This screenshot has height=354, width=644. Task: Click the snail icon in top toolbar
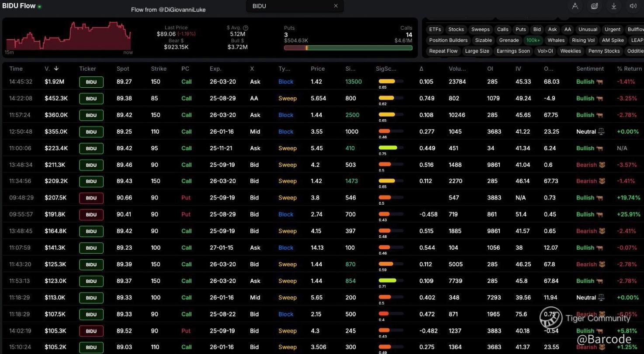point(594,6)
